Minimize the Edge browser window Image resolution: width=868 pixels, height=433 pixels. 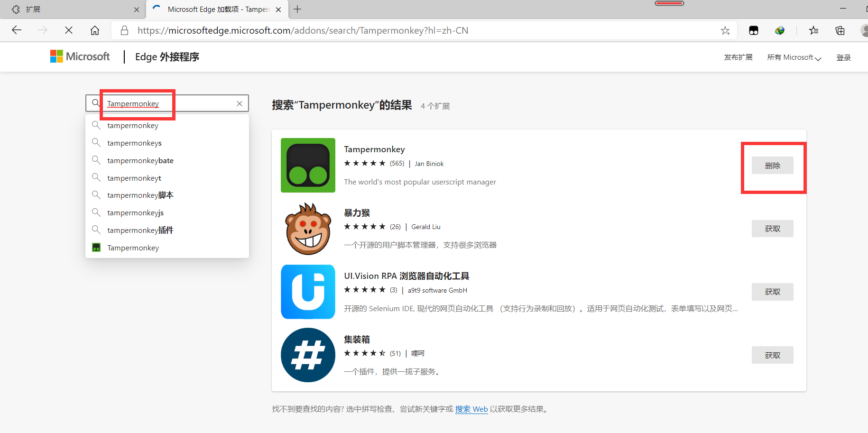[x=843, y=9]
